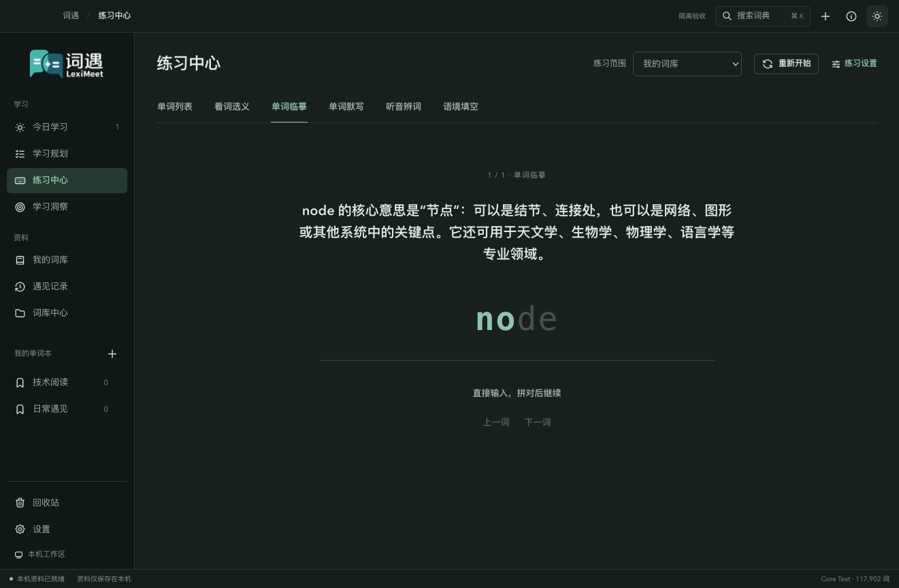This screenshot has height=588, width=899.
Task: Open 练习设置
Action: click(854, 64)
